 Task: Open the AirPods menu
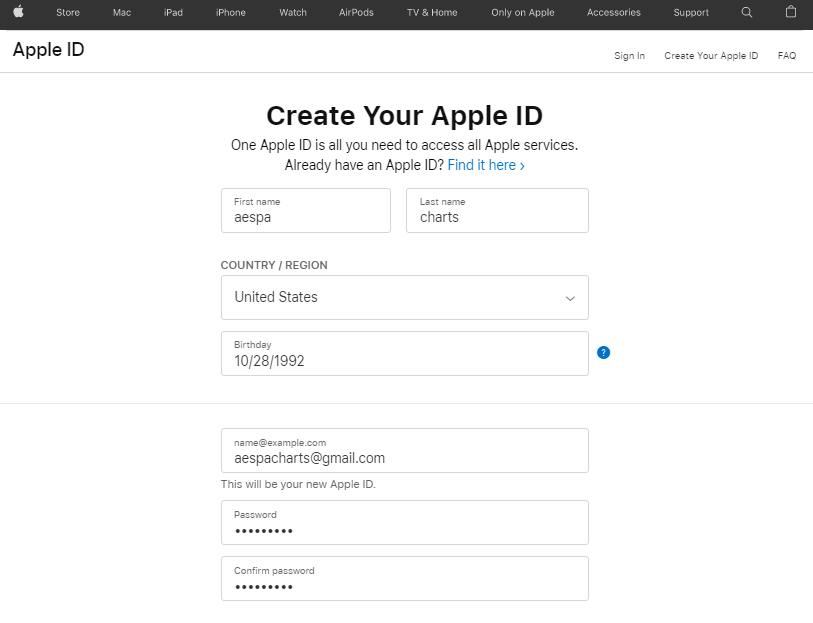[x=356, y=12]
